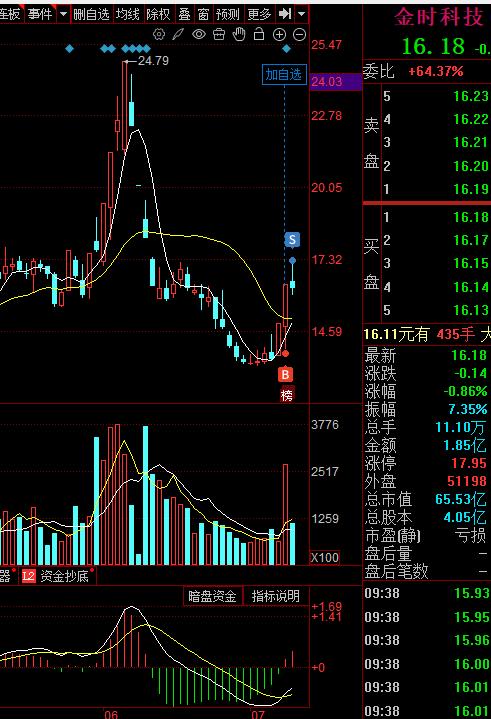This screenshot has width=491, height=719.
Task: Open chart settings gear icon
Action: 159,34
